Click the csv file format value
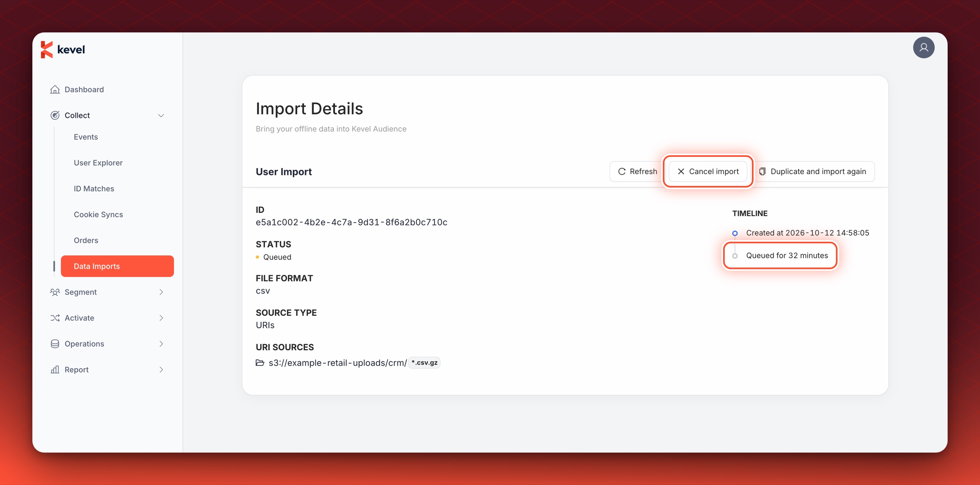The width and height of the screenshot is (980, 485). pyautogui.click(x=263, y=291)
